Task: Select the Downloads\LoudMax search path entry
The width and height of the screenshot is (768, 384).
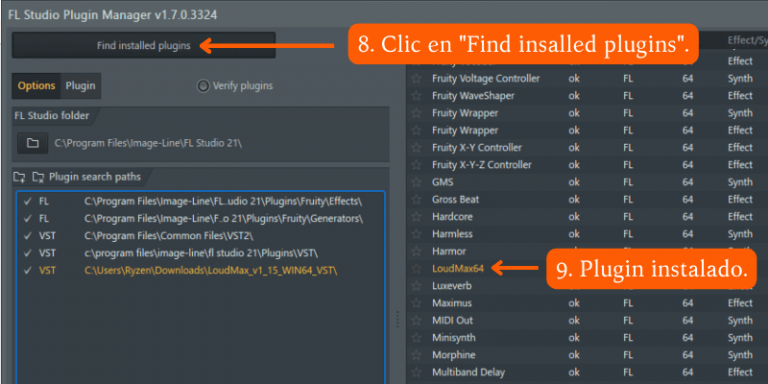Action: 211,270
